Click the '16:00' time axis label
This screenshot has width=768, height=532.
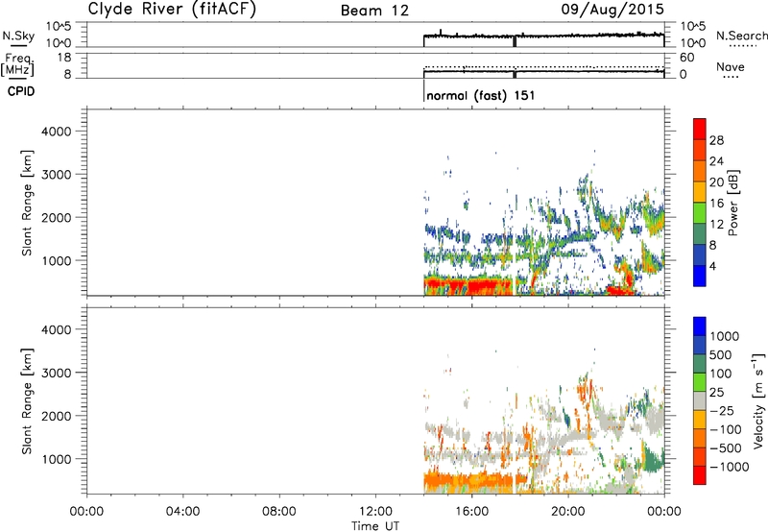(471, 512)
